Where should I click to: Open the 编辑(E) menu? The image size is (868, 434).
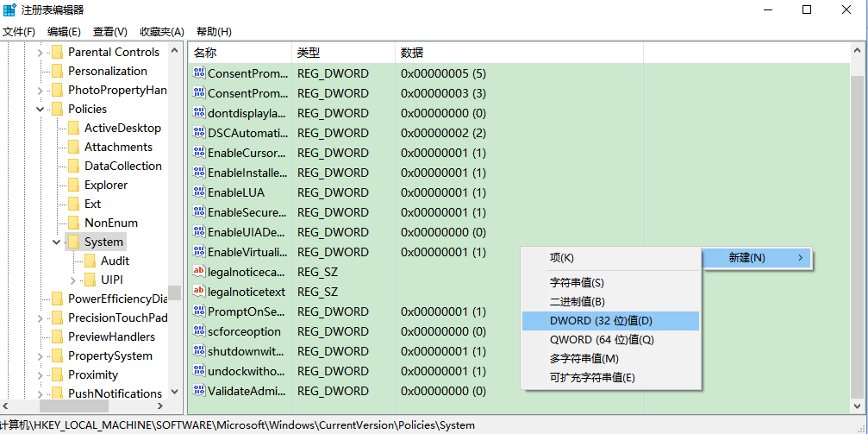64,32
